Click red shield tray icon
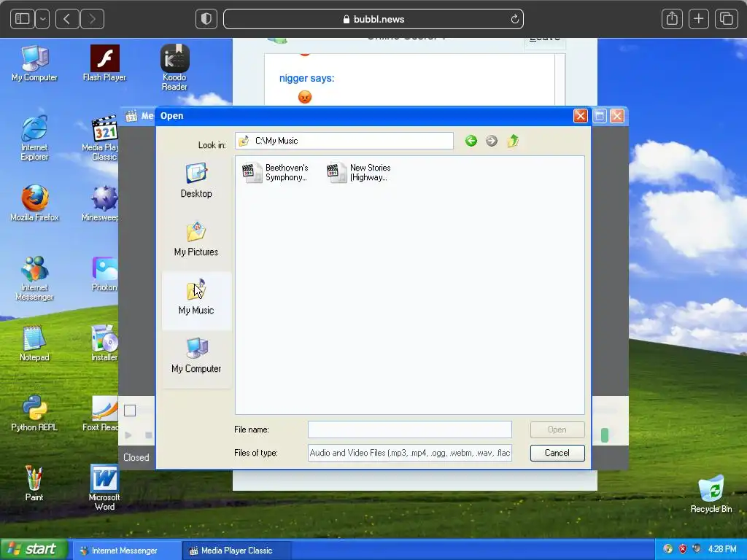 point(682,549)
